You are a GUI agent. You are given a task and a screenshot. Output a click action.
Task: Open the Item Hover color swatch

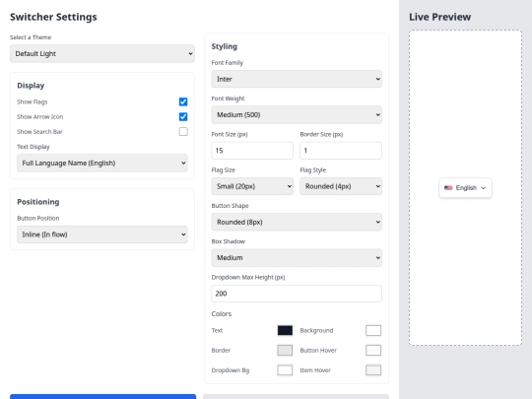373,370
